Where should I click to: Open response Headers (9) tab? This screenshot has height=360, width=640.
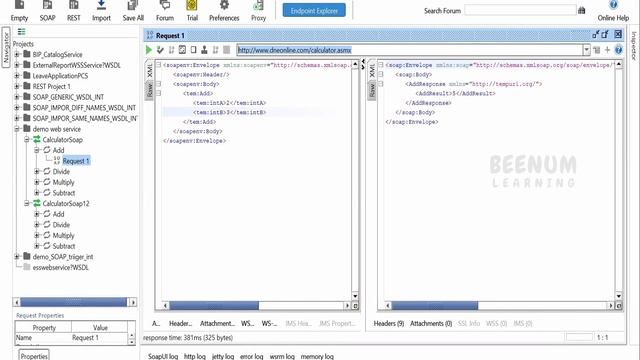coord(389,323)
